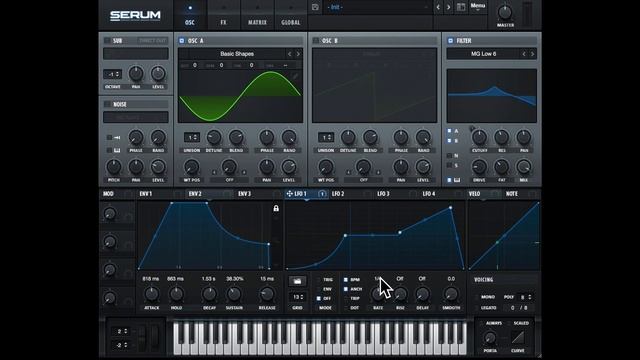Select the LFO 4 tab

[x=429, y=194]
